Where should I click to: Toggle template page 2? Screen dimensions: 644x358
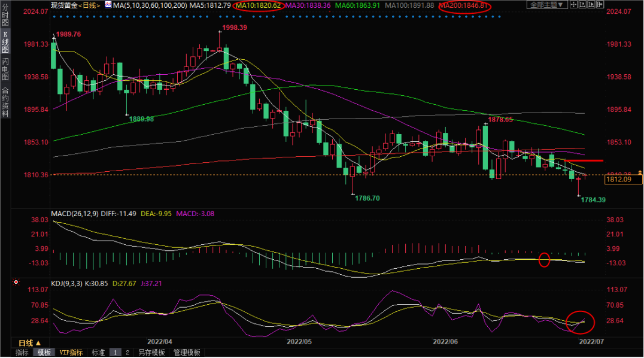click(127, 353)
